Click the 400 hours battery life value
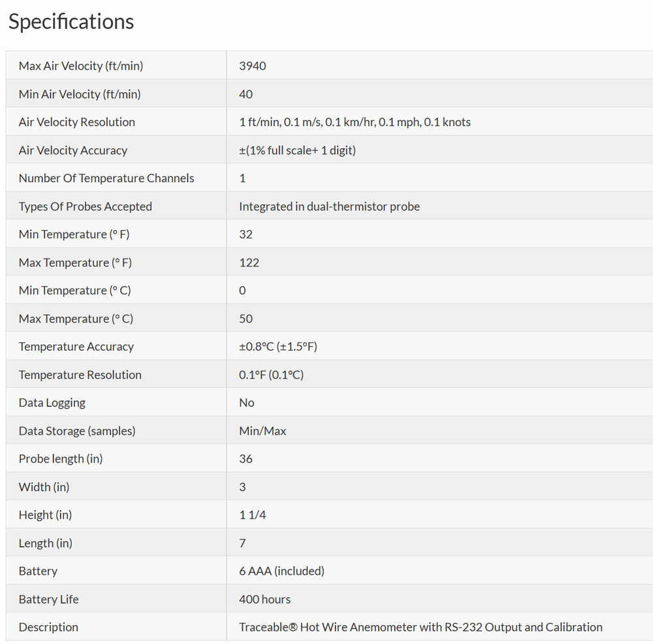653x644 pixels. tap(265, 600)
